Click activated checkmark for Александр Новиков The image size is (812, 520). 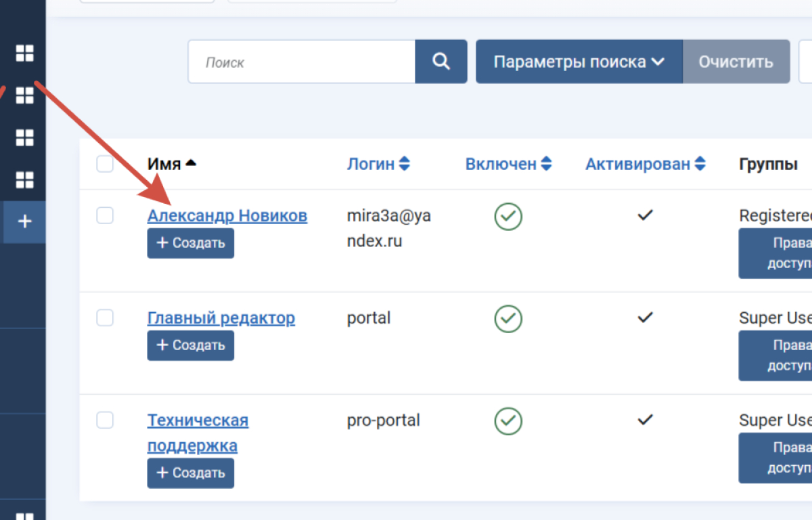[x=646, y=215]
